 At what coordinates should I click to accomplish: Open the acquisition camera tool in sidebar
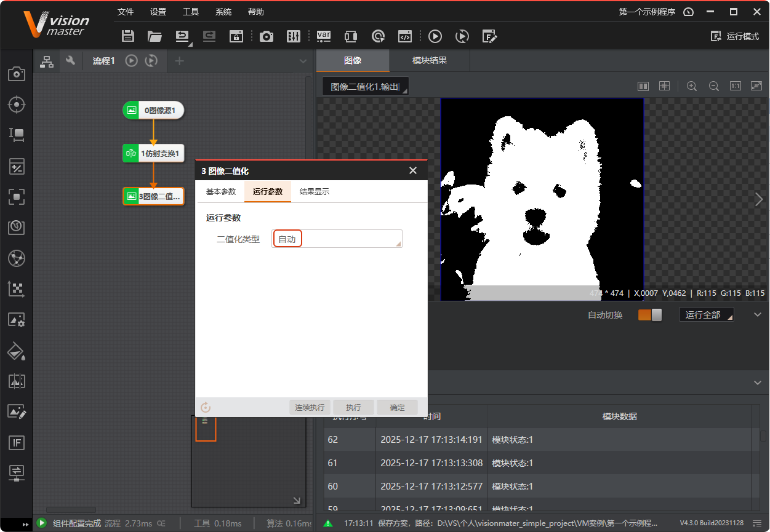(16, 74)
